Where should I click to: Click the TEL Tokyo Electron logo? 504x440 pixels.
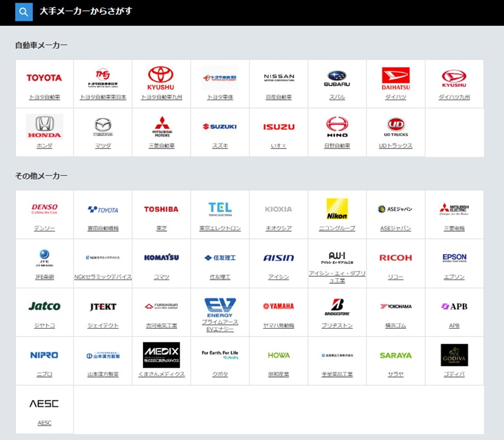click(x=220, y=209)
